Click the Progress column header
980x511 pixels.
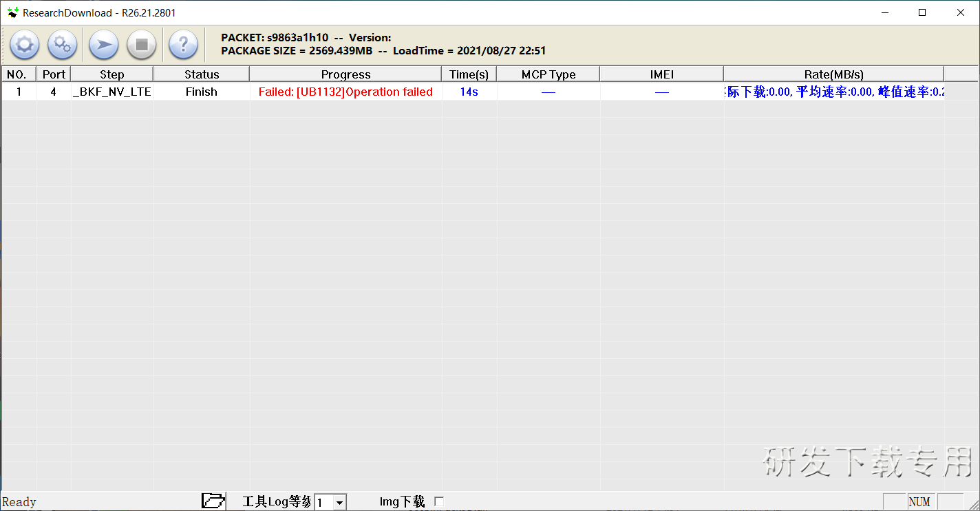(345, 74)
